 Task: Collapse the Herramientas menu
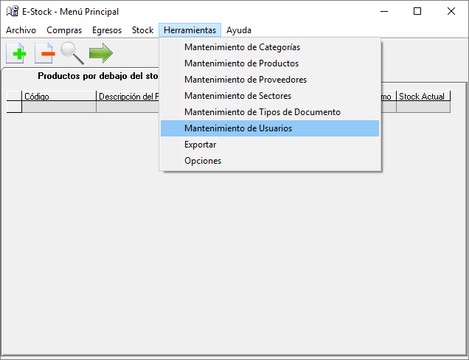coord(190,30)
